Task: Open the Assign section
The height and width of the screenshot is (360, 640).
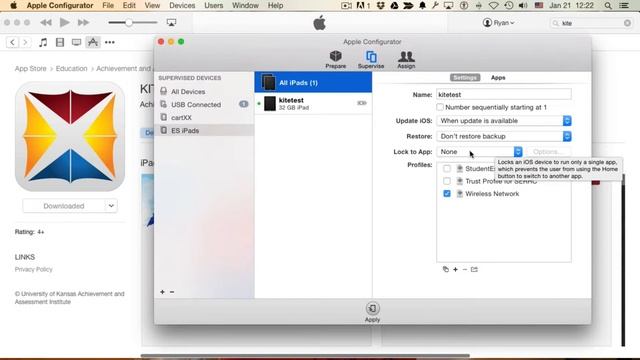Action: click(406, 60)
